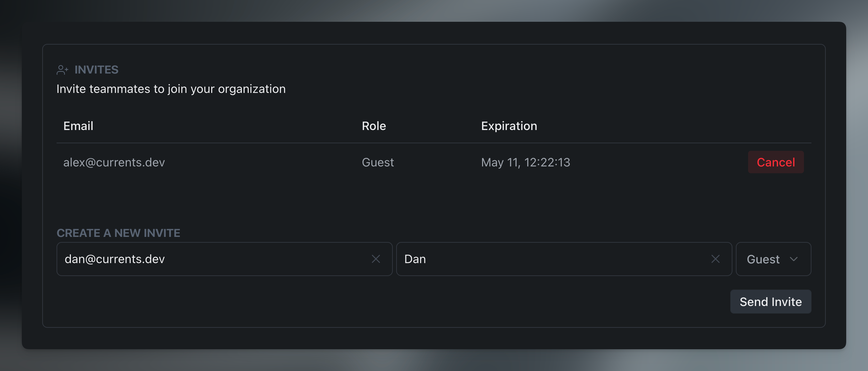The image size is (868, 371).
Task: Click the add-user icon beside INVITES
Action: 62,70
